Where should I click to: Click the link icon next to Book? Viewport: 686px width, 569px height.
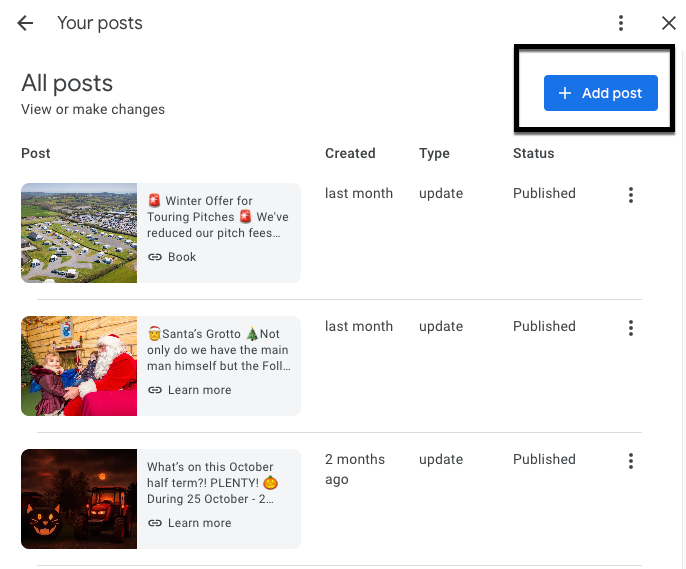(155, 257)
